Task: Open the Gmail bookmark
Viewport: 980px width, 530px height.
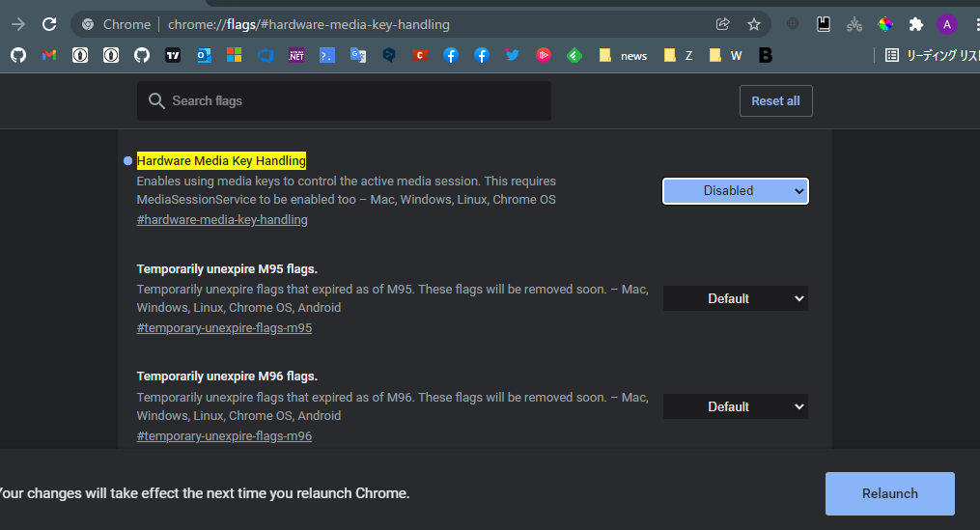Action: click(x=49, y=56)
